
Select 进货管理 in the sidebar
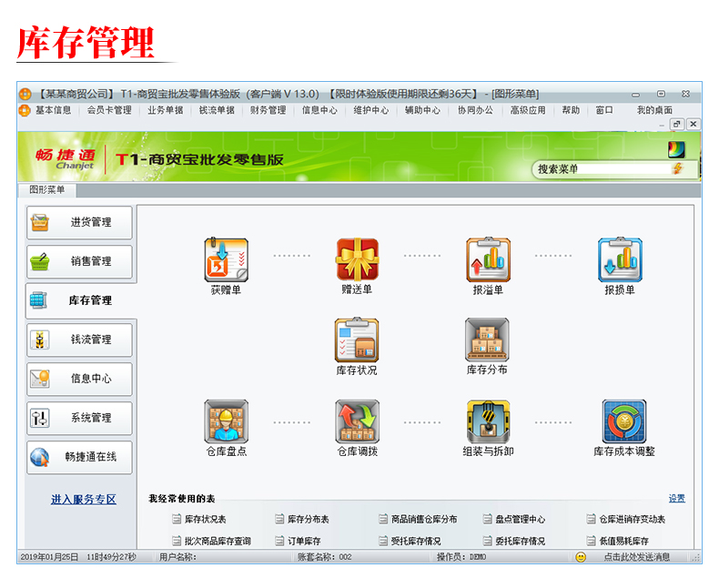79,222
